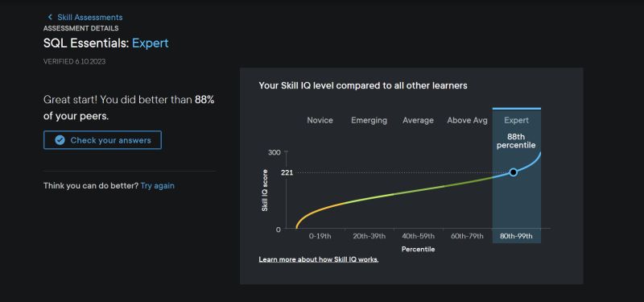644x302 pixels.
Task: Click the 88th percentile annotation
Action: pos(516,141)
